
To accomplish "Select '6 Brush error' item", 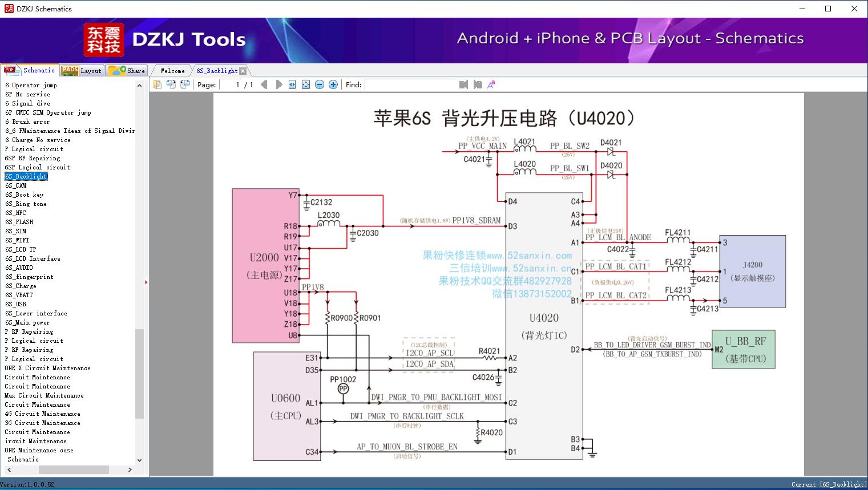I will [27, 122].
